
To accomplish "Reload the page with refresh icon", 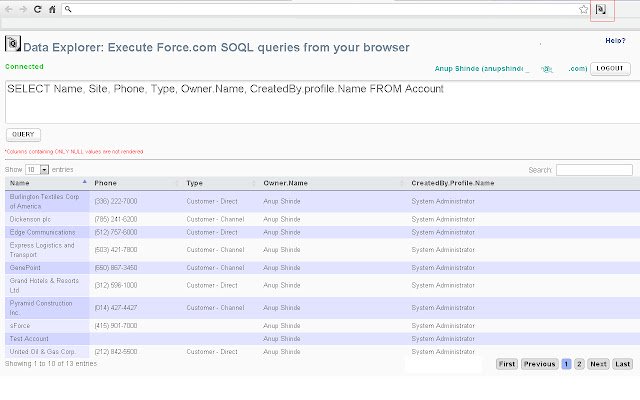I will tap(38, 9).
